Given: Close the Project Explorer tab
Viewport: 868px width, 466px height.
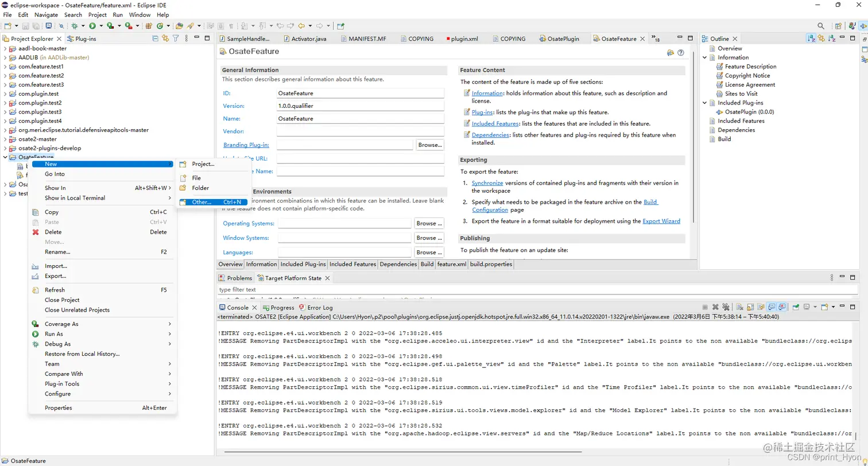Looking at the screenshot, I should (x=59, y=38).
